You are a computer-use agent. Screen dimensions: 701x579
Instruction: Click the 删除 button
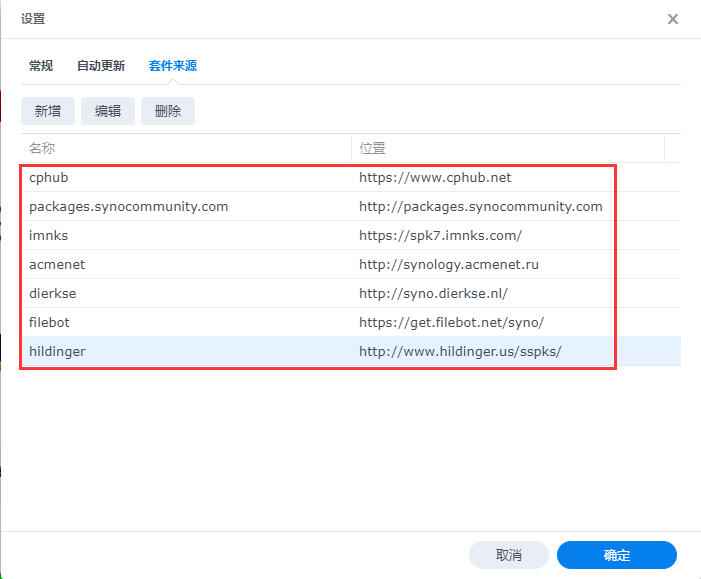(x=168, y=111)
